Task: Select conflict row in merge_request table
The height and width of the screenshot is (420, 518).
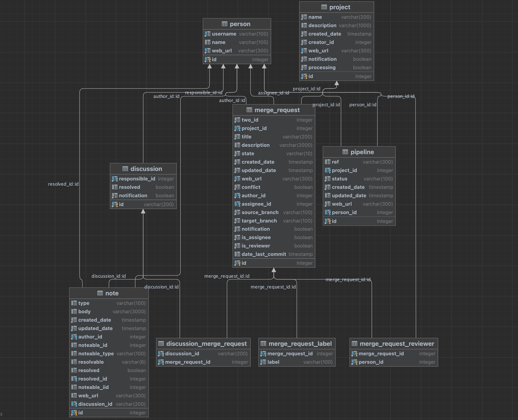Action: coord(274,187)
